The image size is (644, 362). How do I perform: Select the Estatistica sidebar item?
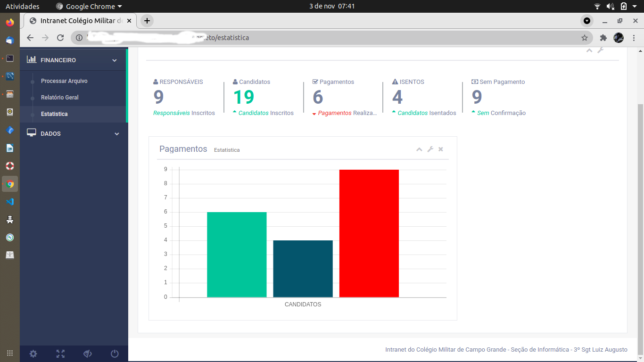point(54,114)
